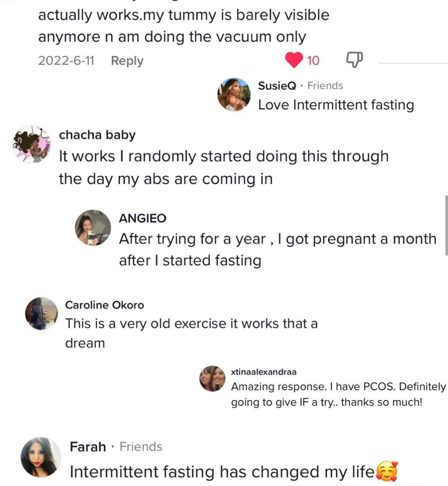Open the SusieQ username link
This screenshot has width=448, height=486.
(277, 85)
